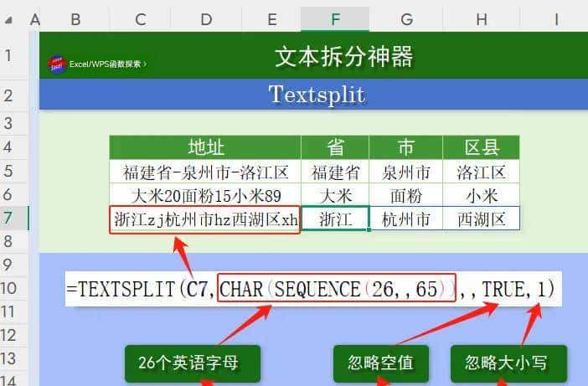Click the 市 table header
Image resolution: width=588 pixels, height=386 pixels.
point(406,147)
